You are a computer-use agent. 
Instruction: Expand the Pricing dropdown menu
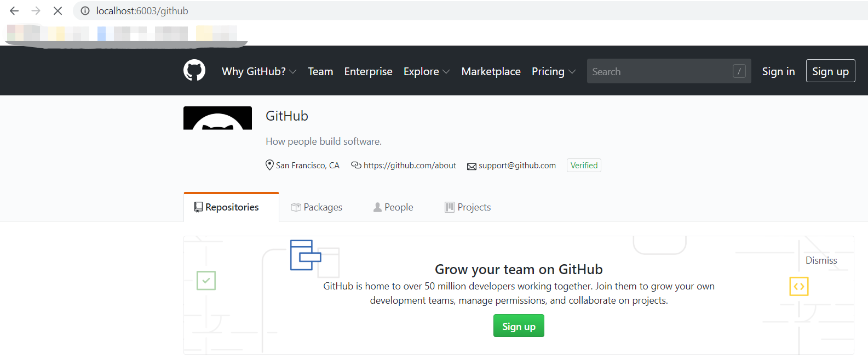coord(554,71)
